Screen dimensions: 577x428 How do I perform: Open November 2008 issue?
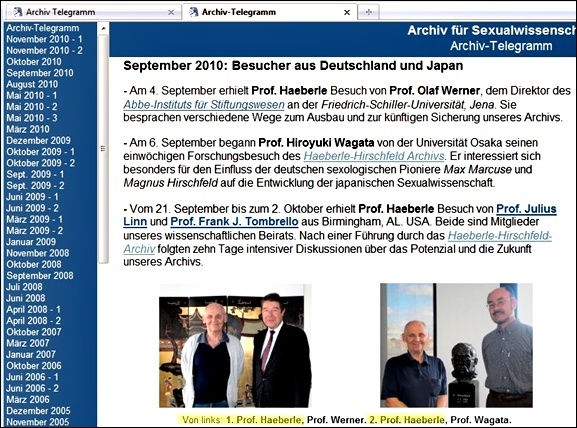point(38,253)
